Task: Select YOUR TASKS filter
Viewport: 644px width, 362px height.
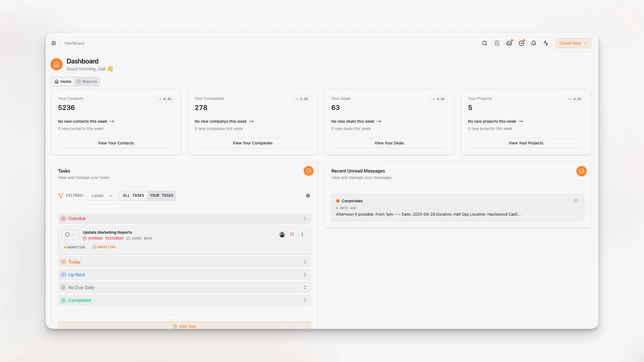Action: coord(162,195)
